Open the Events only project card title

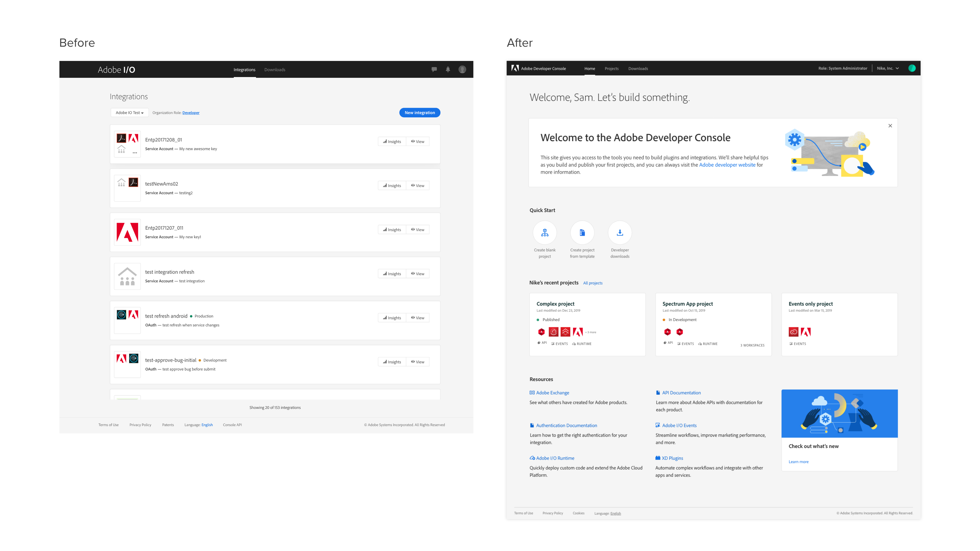point(810,304)
